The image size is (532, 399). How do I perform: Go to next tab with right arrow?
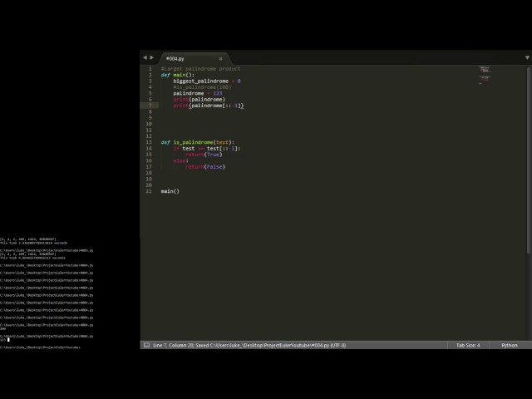point(151,57)
